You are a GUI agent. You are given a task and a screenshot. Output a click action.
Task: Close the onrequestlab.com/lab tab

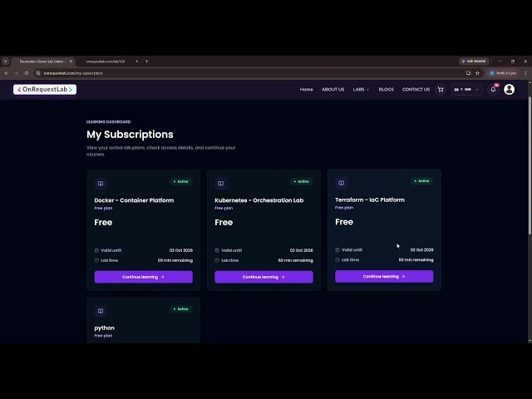136,62
